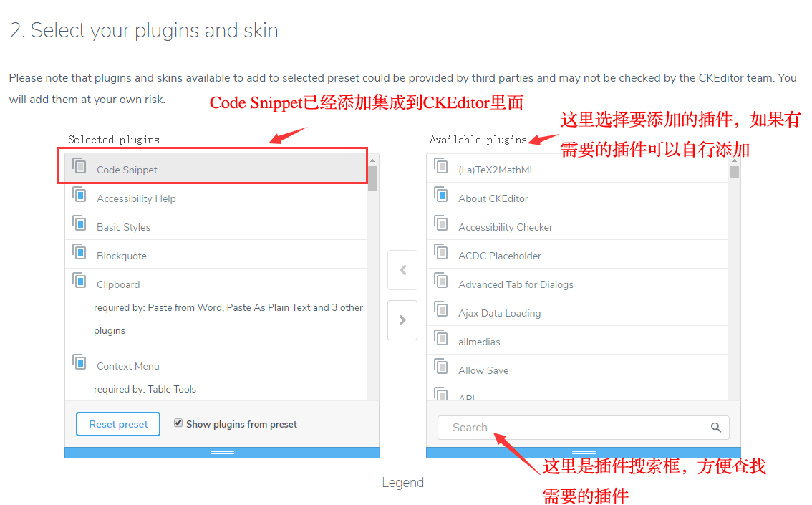The image size is (812, 505).
Task: Click the Reset preset button
Action: [118, 424]
